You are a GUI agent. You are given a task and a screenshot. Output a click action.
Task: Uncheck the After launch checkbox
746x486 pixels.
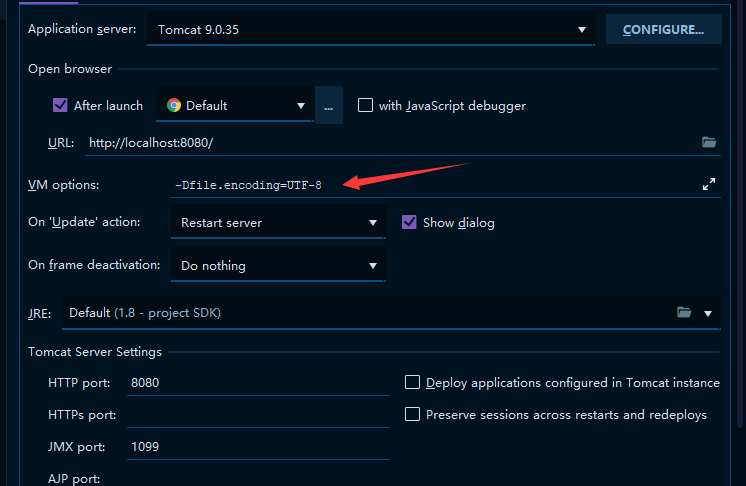point(60,105)
